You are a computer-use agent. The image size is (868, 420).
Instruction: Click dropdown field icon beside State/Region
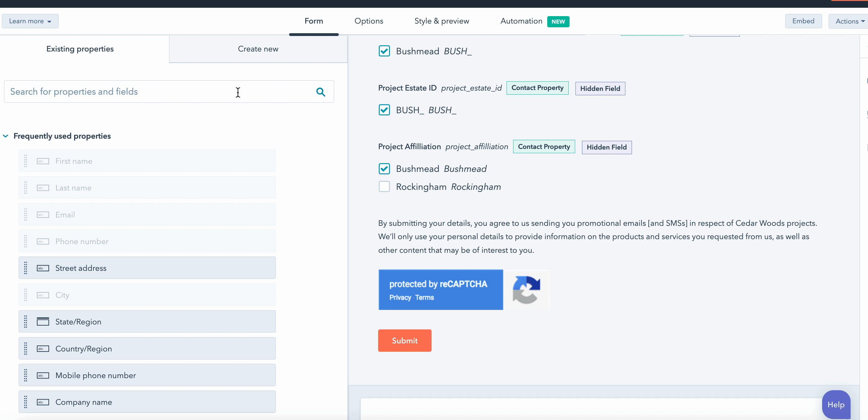(x=43, y=322)
